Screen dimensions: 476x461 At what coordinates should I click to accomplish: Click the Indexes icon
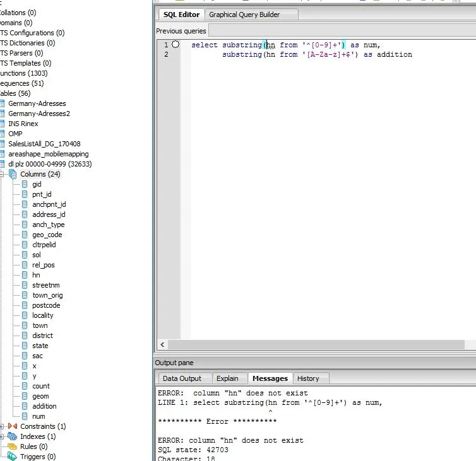click(13, 436)
